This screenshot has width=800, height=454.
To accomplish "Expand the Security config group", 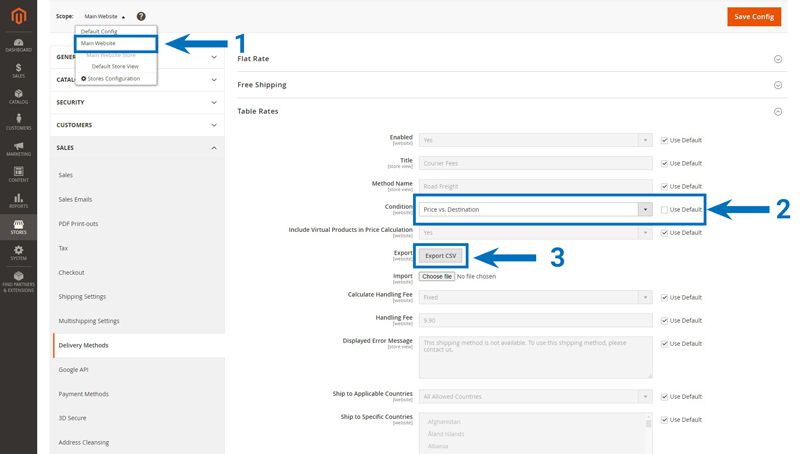I will (x=137, y=103).
